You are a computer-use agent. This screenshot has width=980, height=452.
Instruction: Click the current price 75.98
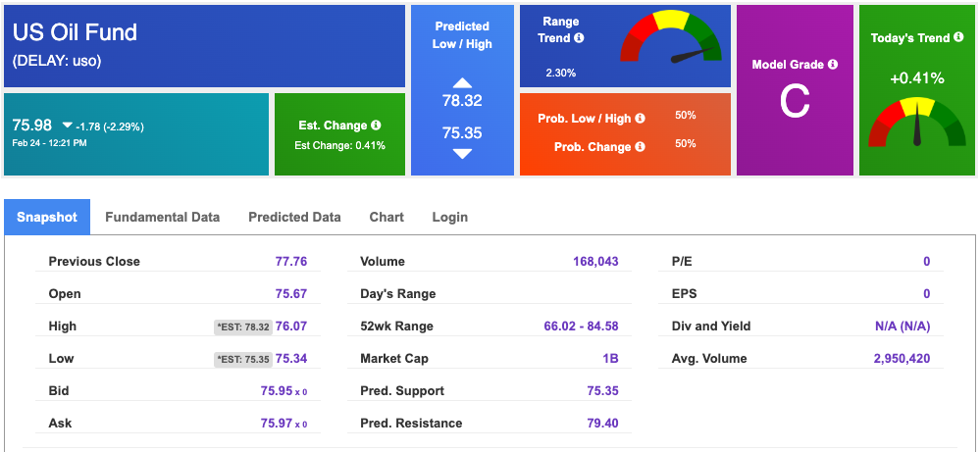(x=32, y=126)
